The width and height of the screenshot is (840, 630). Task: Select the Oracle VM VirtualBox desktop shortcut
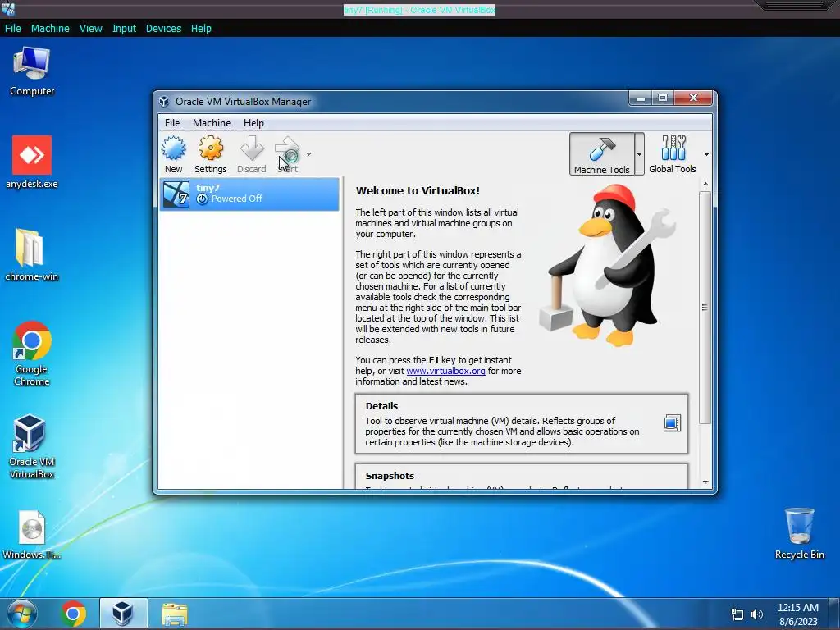[32, 446]
